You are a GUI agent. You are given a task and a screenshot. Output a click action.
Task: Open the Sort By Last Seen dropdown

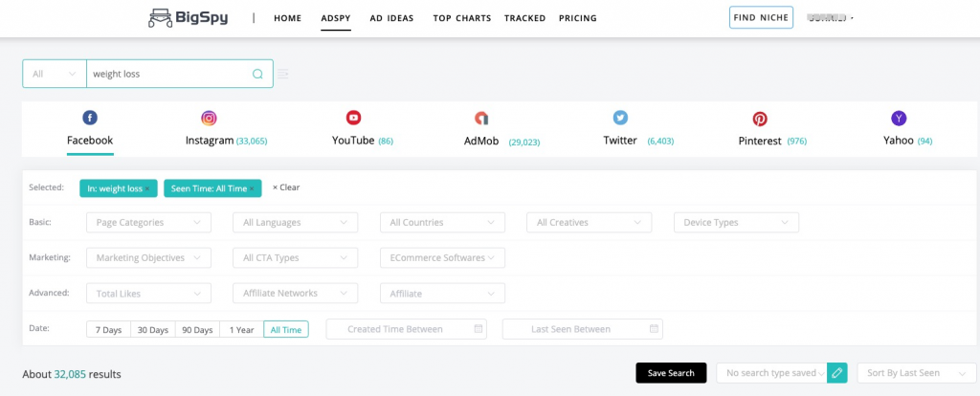click(916, 373)
